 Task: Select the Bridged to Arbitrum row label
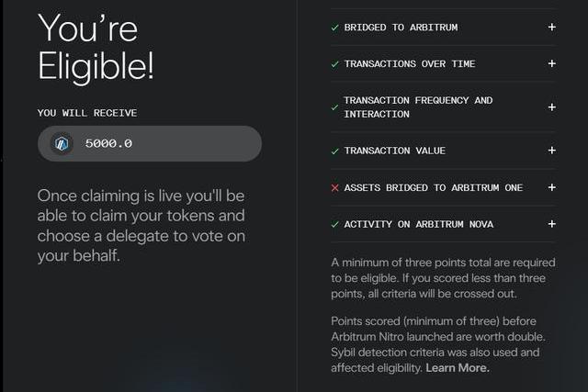[x=401, y=28]
